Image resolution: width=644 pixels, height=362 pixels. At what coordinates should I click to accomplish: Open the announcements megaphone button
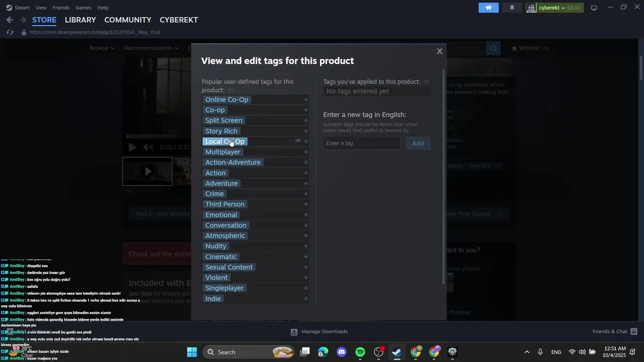coord(489,8)
